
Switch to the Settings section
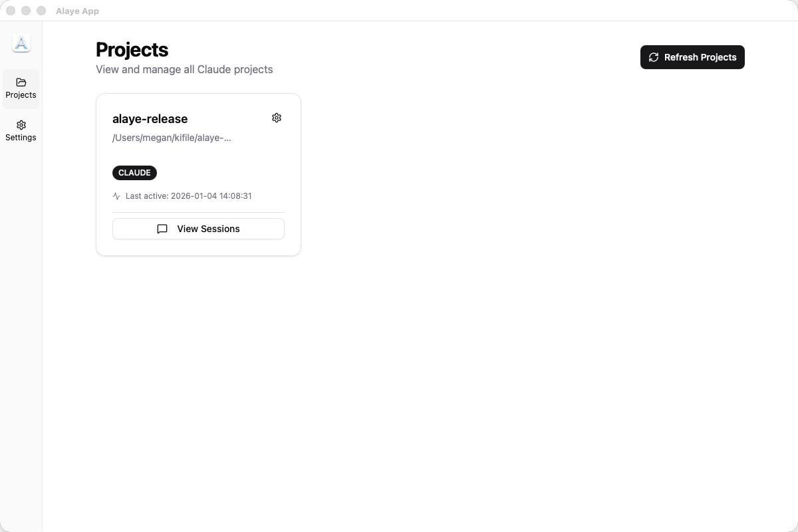(21, 130)
